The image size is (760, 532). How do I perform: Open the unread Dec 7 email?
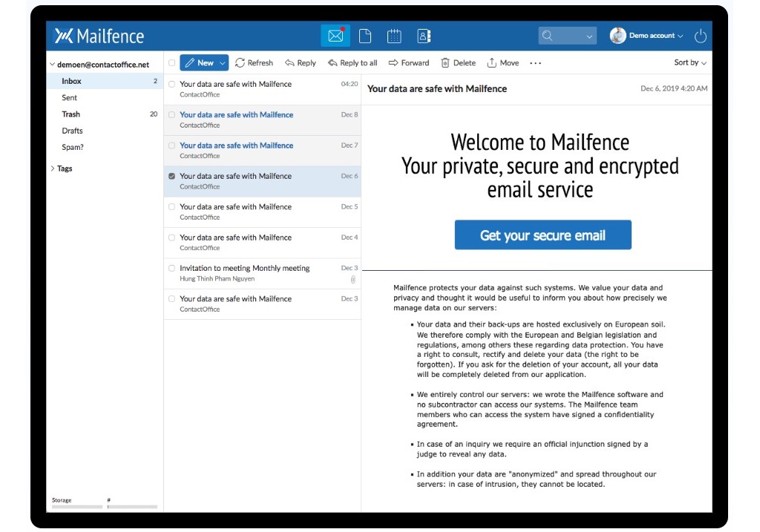[x=262, y=150]
